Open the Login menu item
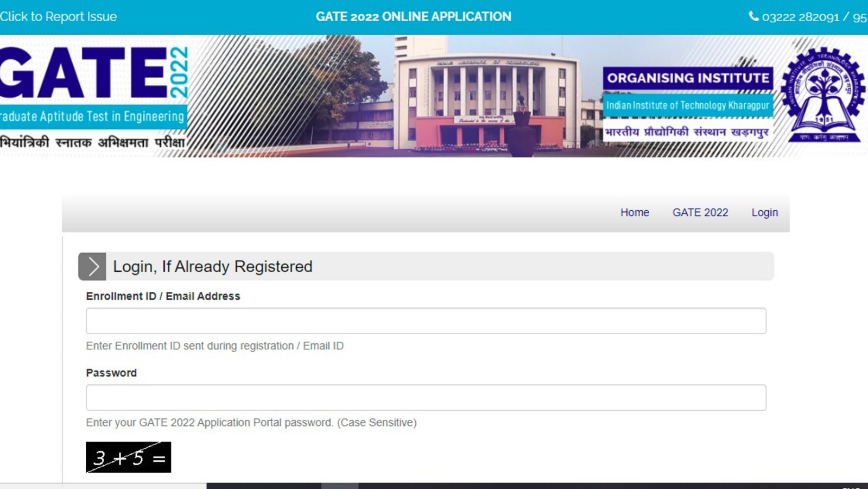The height and width of the screenshot is (489, 868). point(764,212)
